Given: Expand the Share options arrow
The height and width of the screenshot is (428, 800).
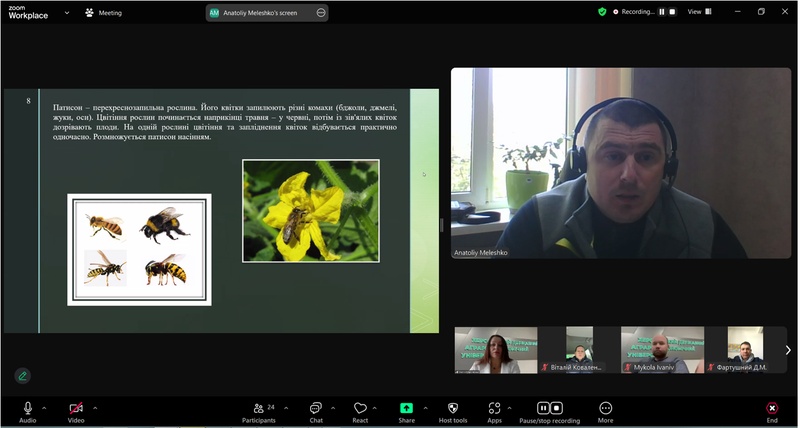Looking at the screenshot, I should [x=425, y=407].
